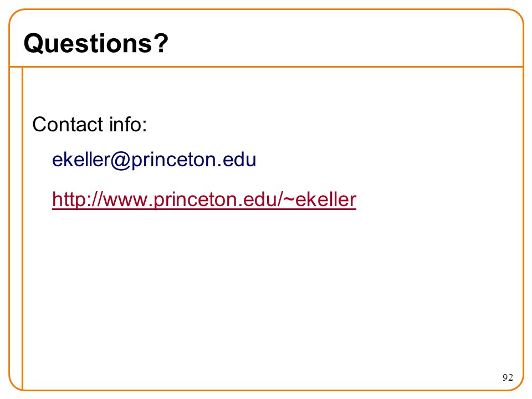Click the rounded orange top-left border corner
This screenshot has width=532, height=399.
coord(14,16)
